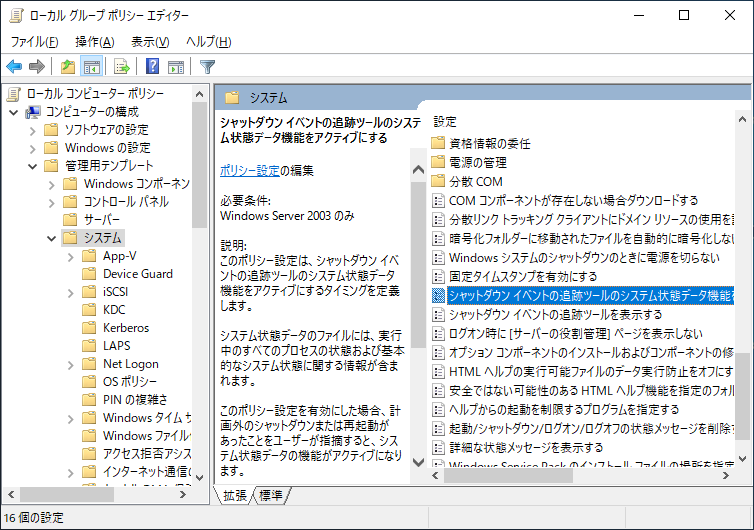Click the 電源の管理 folder icon

click(438, 162)
